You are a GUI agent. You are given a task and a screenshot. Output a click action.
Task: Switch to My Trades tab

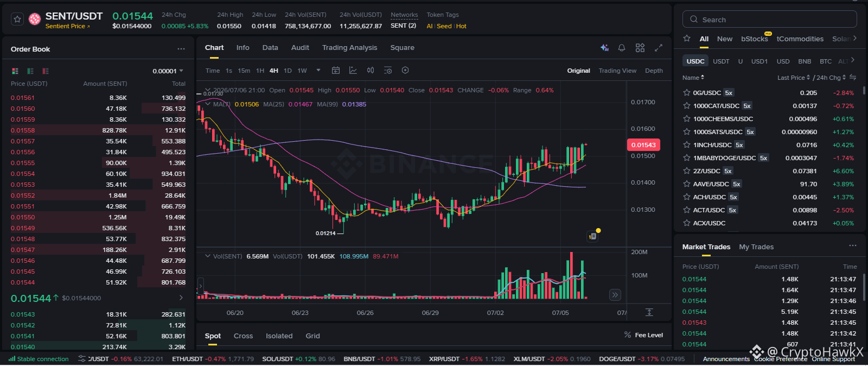(756, 247)
